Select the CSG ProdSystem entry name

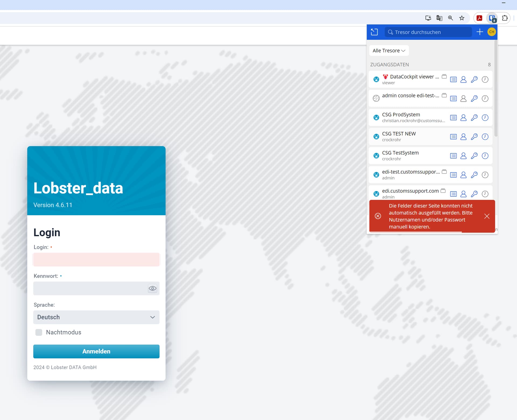[401, 115]
